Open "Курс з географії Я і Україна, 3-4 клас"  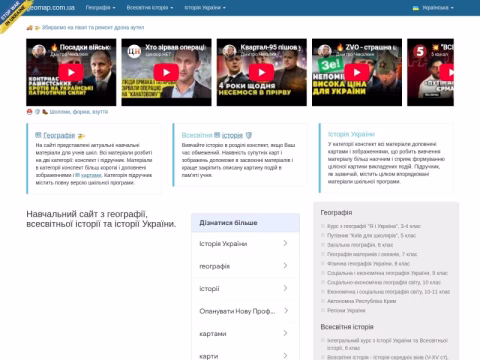(x=374, y=226)
